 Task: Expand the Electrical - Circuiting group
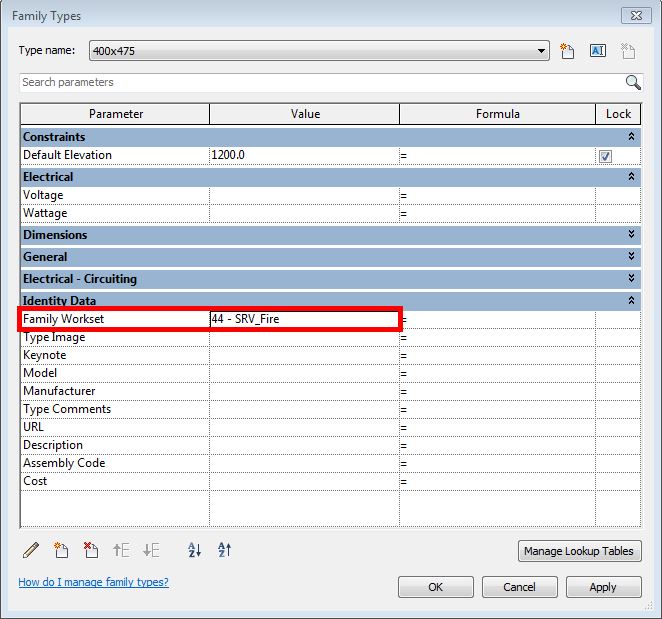(631, 278)
